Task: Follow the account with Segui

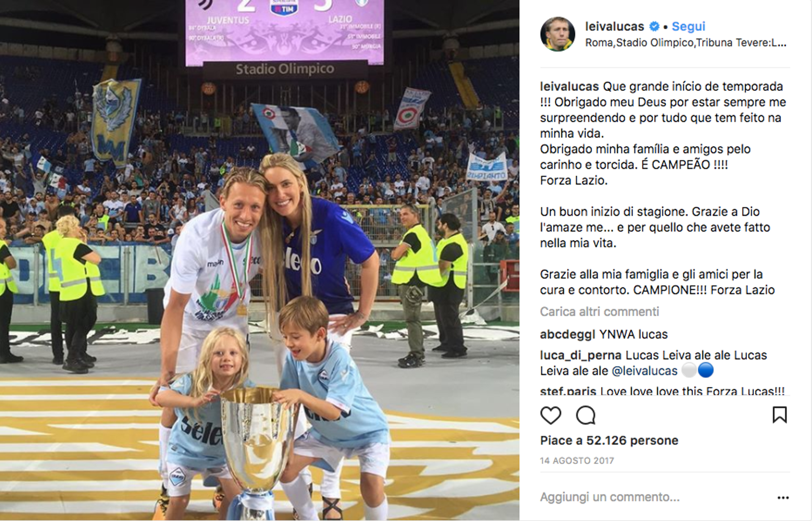Action: 689,26
